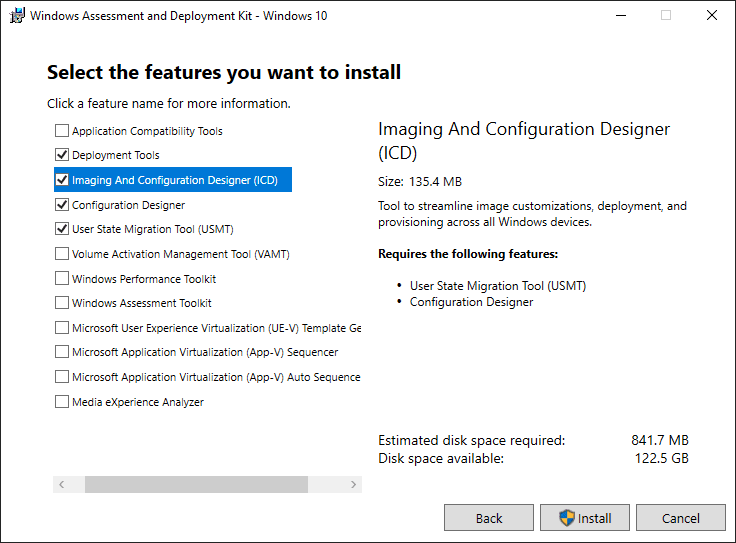Toggle the Configuration Designer checkbox
Screen dimensions: 736x543
pyautogui.click(x=62, y=205)
